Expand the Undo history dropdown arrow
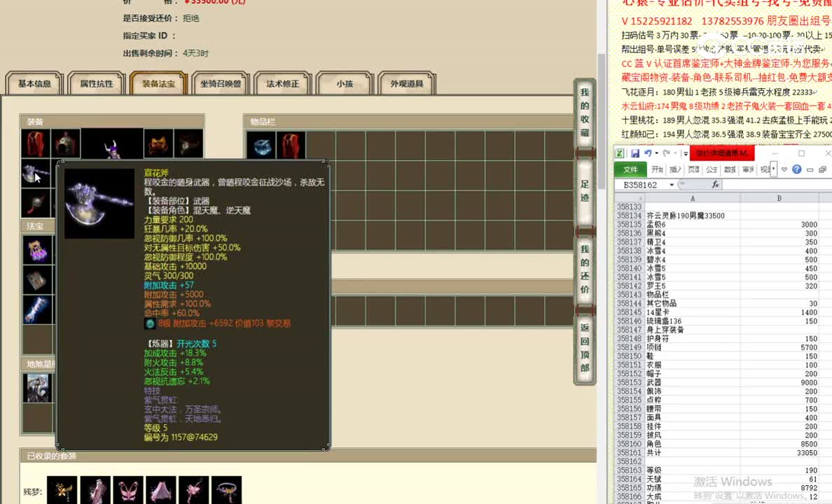This screenshot has height=504, width=832. click(656, 153)
